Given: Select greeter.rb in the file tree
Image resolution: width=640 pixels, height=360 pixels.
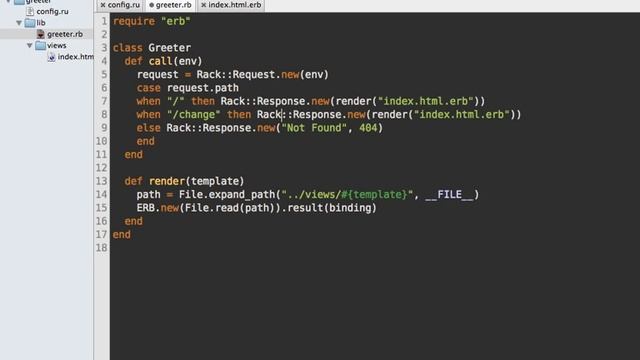Looking at the screenshot, I should click(65, 34).
